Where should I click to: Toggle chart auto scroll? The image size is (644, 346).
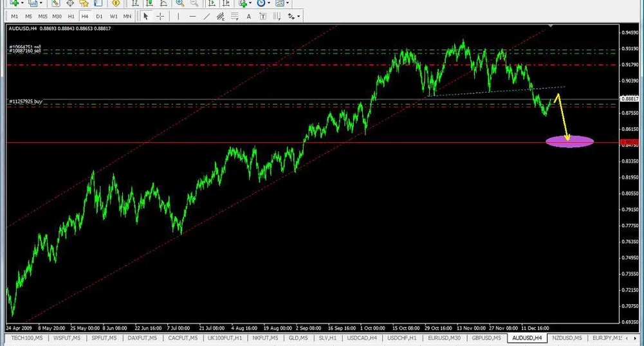tap(212, 3)
